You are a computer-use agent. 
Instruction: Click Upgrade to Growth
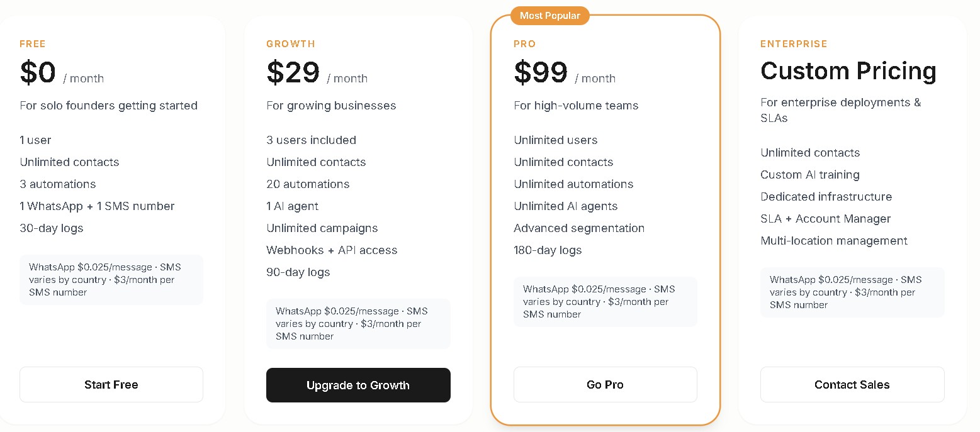358,385
